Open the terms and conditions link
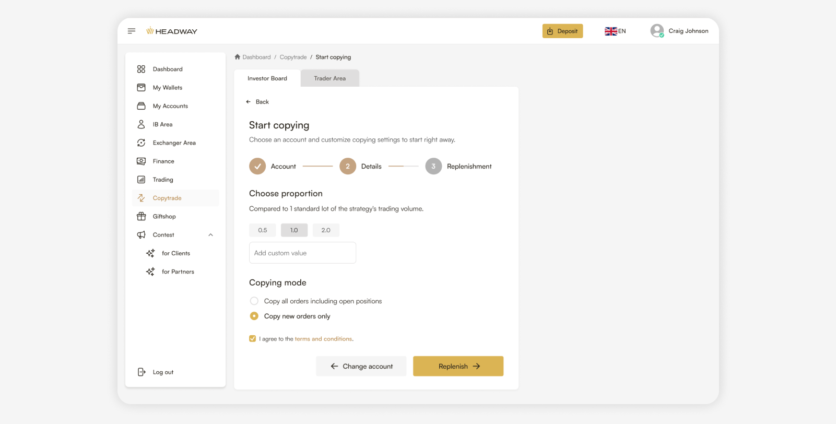Viewport: 836px width, 424px height. (323, 339)
